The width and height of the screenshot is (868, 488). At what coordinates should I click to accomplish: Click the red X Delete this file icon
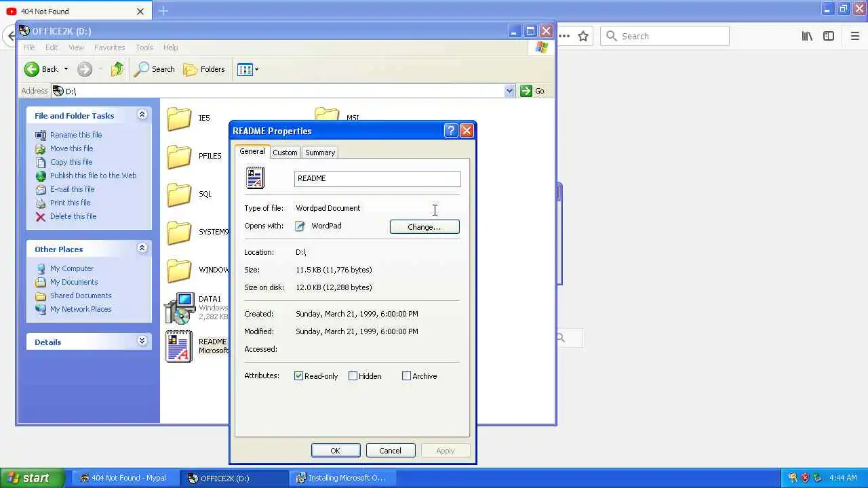tap(41, 216)
